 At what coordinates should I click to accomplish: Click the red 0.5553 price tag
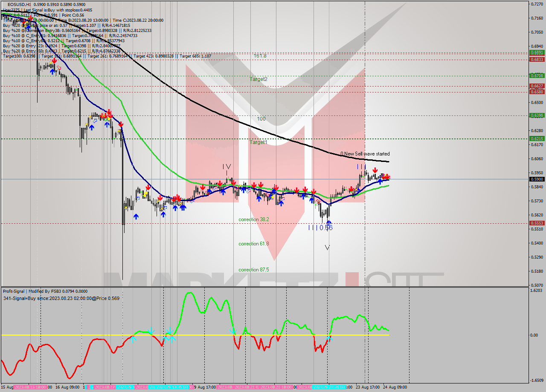coord(537,223)
